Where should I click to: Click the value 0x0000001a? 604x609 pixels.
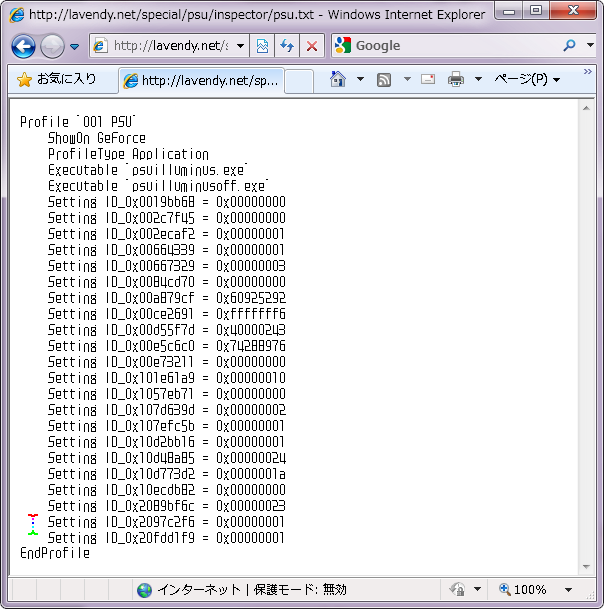[x=251, y=474]
